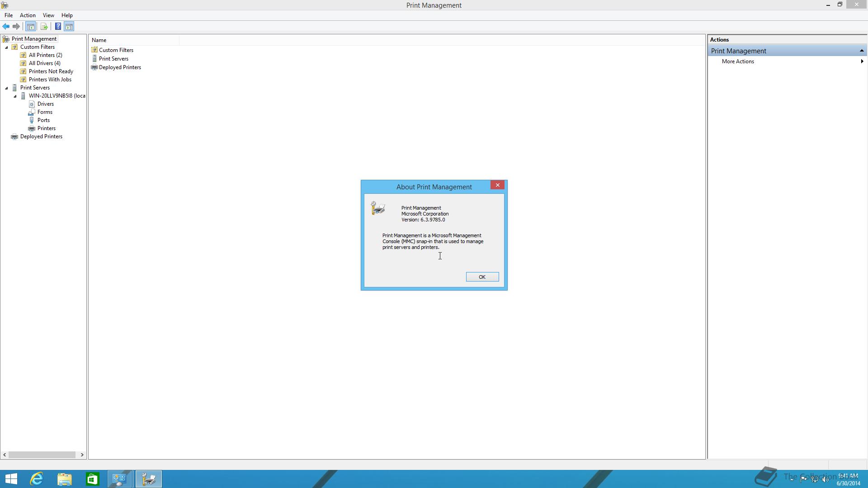The image size is (868, 488).
Task: Click the system tray clock
Action: pyautogui.click(x=848, y=479)
